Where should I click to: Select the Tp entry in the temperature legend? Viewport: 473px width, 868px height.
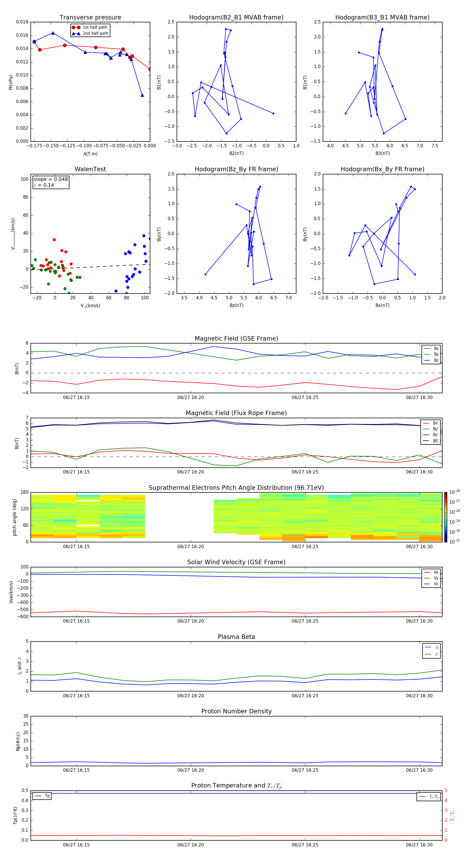(42, 796)
